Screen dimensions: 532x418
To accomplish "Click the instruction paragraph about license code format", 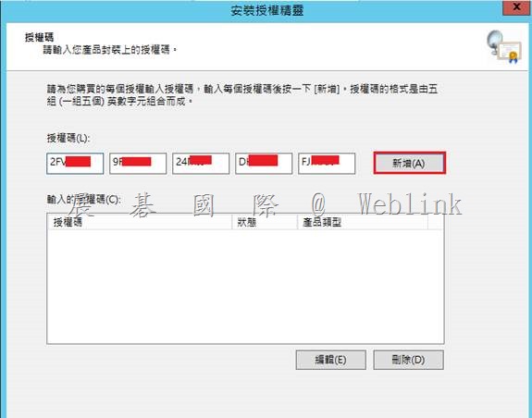I will tap(242, 95).
